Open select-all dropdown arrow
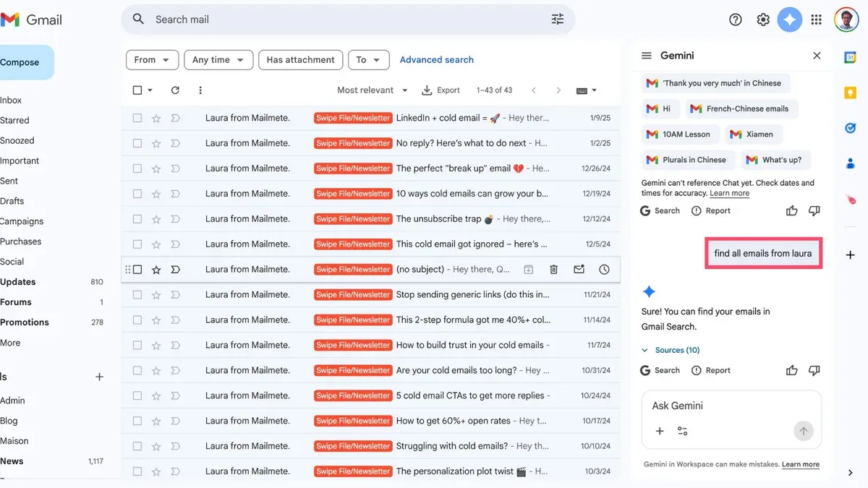 [150, 90]
